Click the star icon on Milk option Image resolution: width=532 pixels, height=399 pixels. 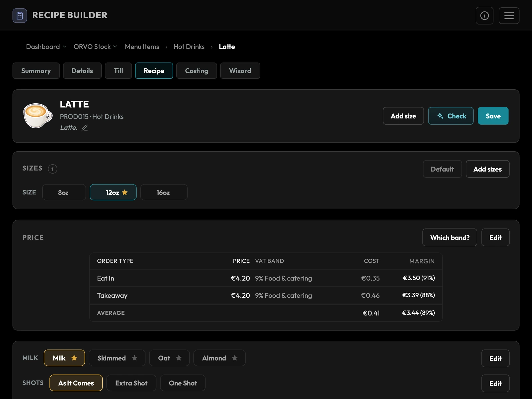coord(74,358)
